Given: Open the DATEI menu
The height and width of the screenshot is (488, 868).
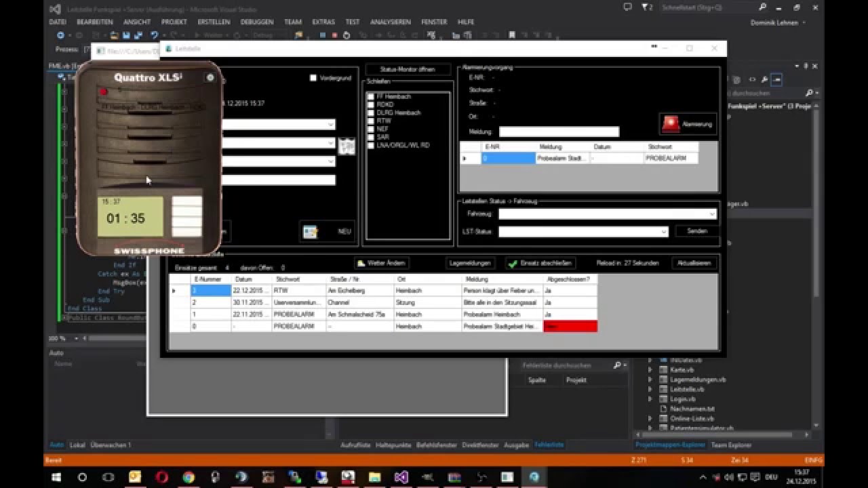Looking at the screenshot, I should [x=58, y=22].
